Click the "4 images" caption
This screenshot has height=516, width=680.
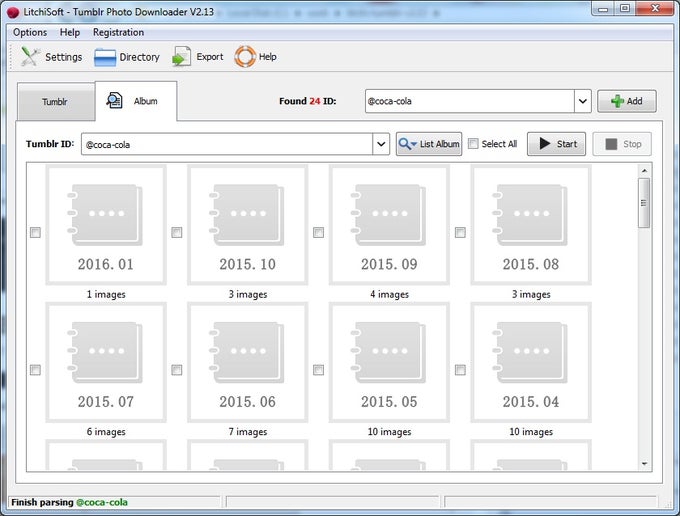click(389, 294)
